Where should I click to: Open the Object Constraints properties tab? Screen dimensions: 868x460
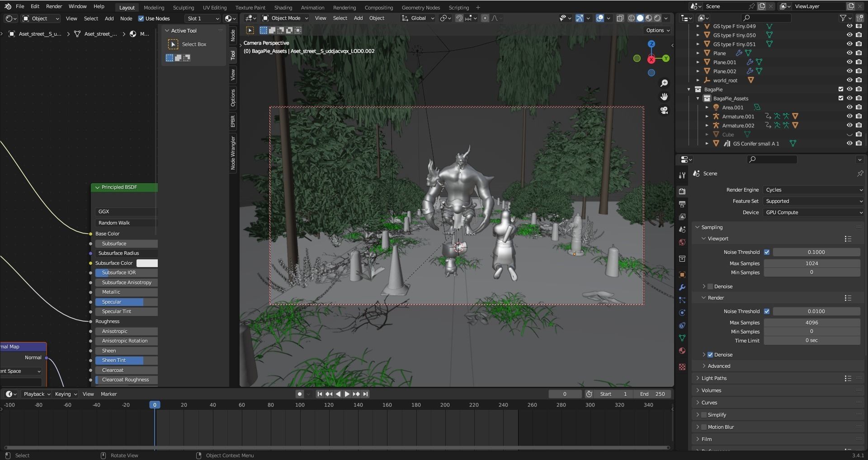[x=682, y=325]
